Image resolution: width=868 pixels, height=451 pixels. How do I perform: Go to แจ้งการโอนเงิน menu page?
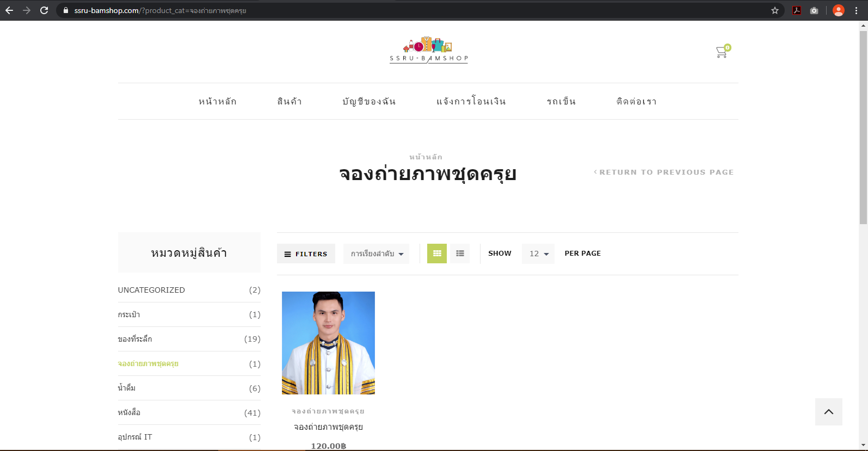pos(471,102)
